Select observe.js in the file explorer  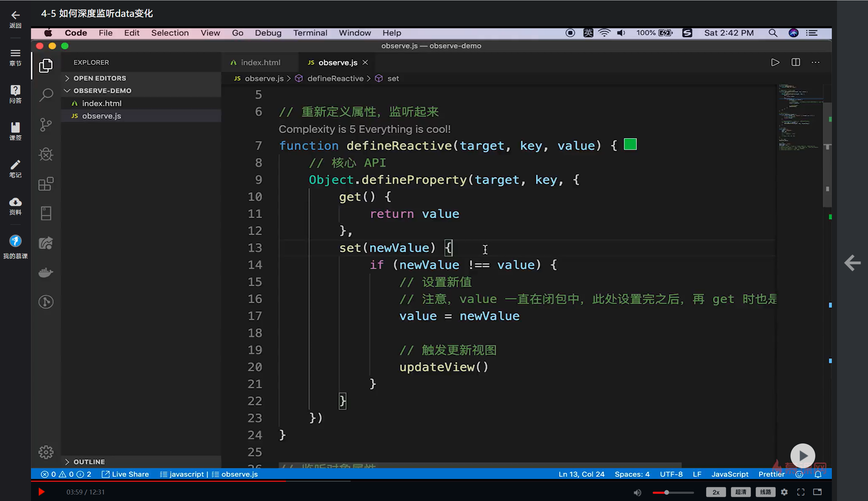101,116
